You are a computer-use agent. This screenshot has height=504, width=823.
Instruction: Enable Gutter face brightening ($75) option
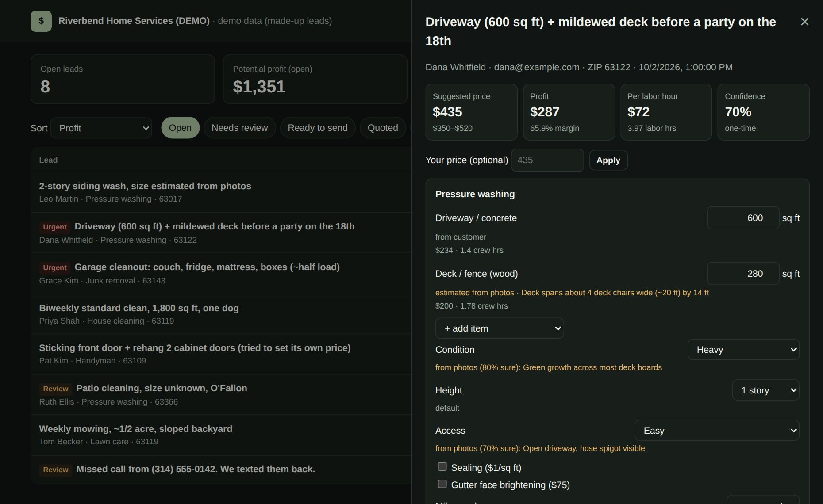(442, 484)
